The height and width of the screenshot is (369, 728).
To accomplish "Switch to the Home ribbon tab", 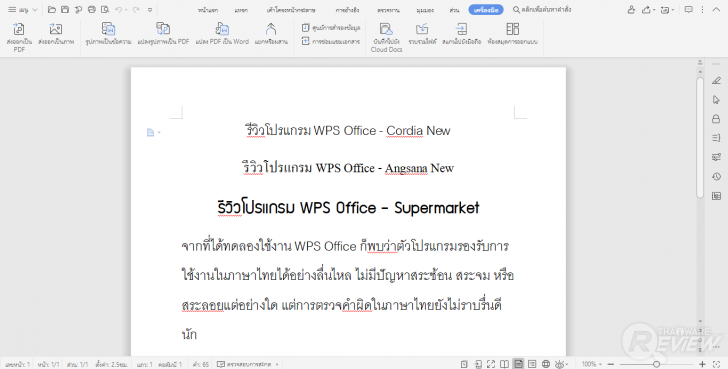I will pos(208,10).
